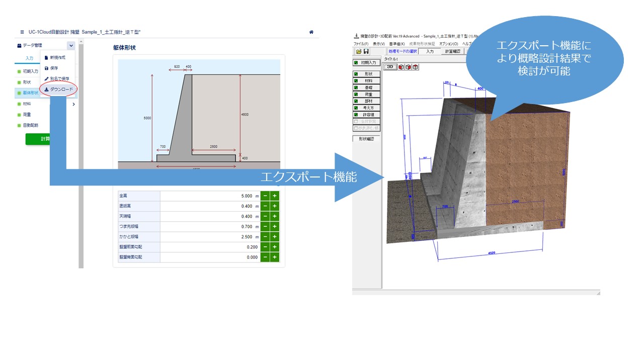Toggle the 3D view button
The width and height of the screenshot is (644, 362).
tap(390, 67)
